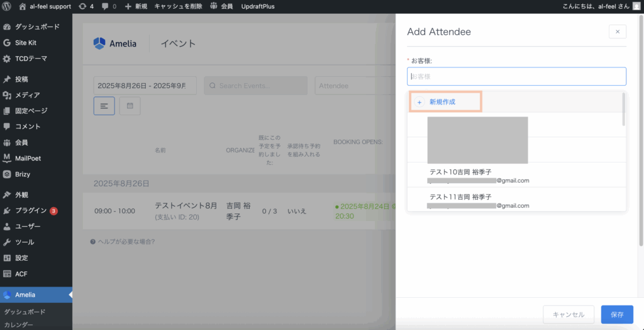Open the ダッシュボード menu in sidebar
The height and width of the screenshot is (330, 644).
click(37, 27)
